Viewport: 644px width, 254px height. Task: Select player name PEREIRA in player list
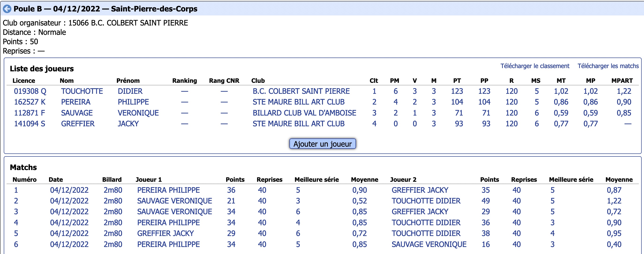tap(76, 102)
